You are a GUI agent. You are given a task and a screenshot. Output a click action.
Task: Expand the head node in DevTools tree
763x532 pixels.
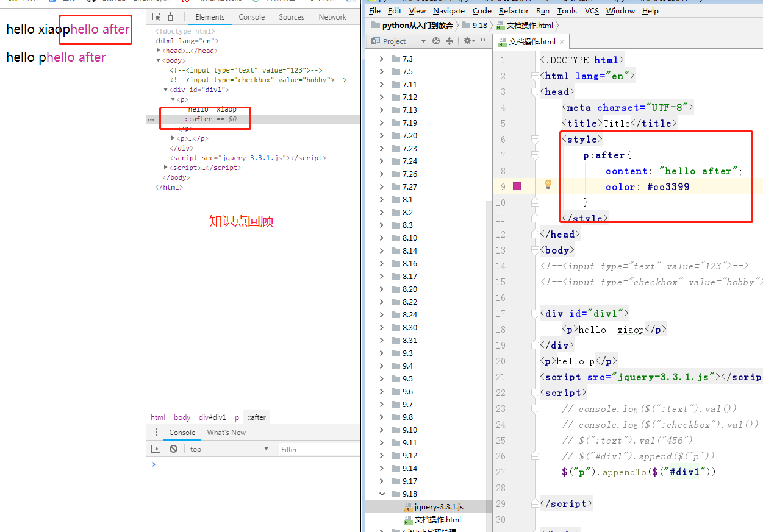pyautogui.click(x=159, y=51)
